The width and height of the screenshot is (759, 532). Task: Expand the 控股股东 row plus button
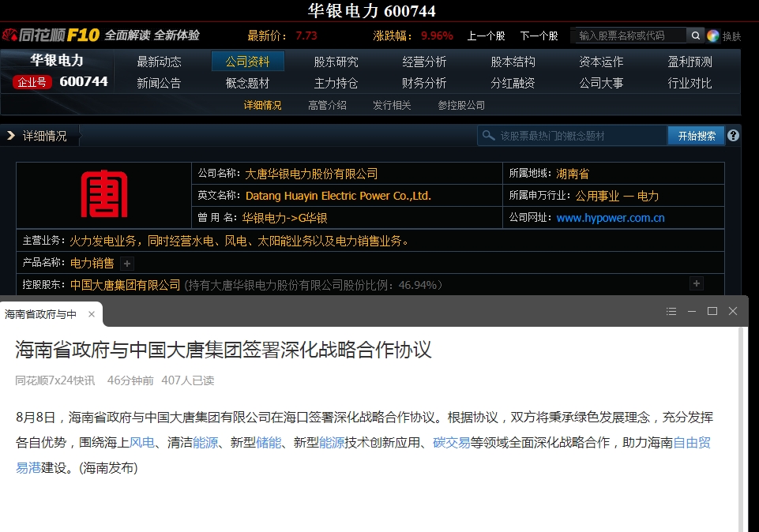697,283
